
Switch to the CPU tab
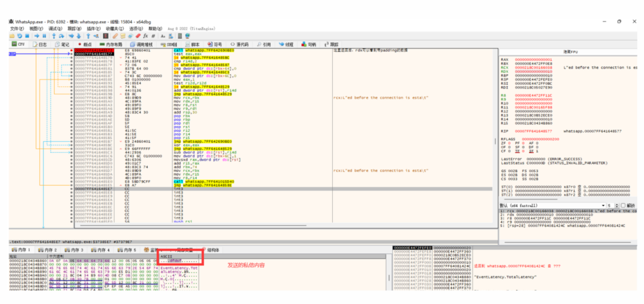pos(18,44)
